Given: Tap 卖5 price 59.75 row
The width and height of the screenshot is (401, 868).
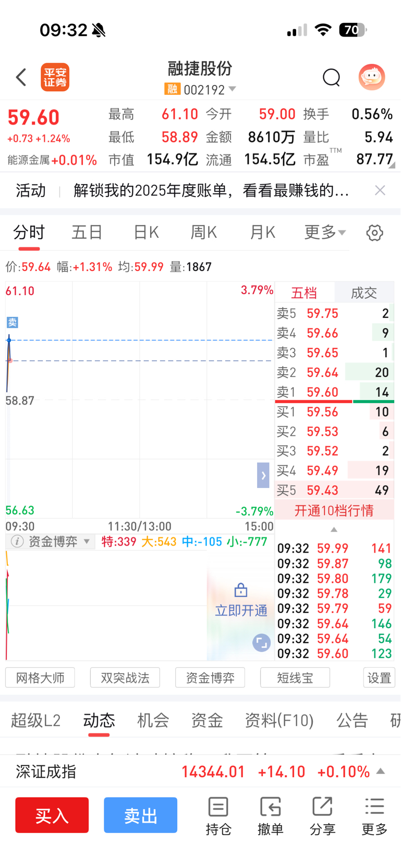Looking at the screenshot, I should click(334, 313).
